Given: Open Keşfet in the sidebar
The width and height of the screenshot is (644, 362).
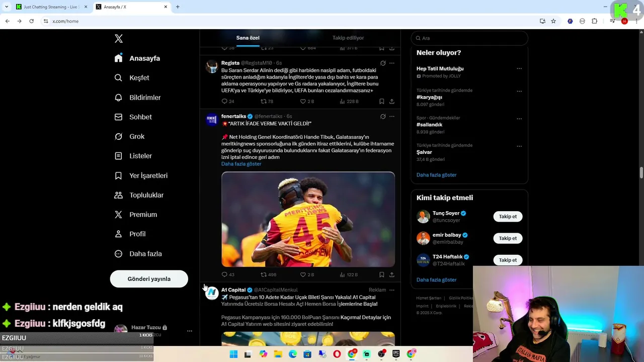Looking at the screenshot, I should [x=132, y=78].
